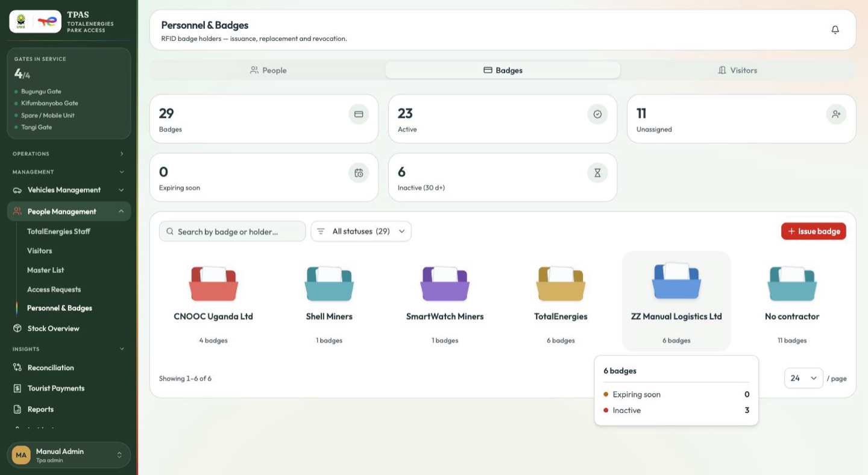Open the Reports page
Screen dimensions: 868x475
69,409
